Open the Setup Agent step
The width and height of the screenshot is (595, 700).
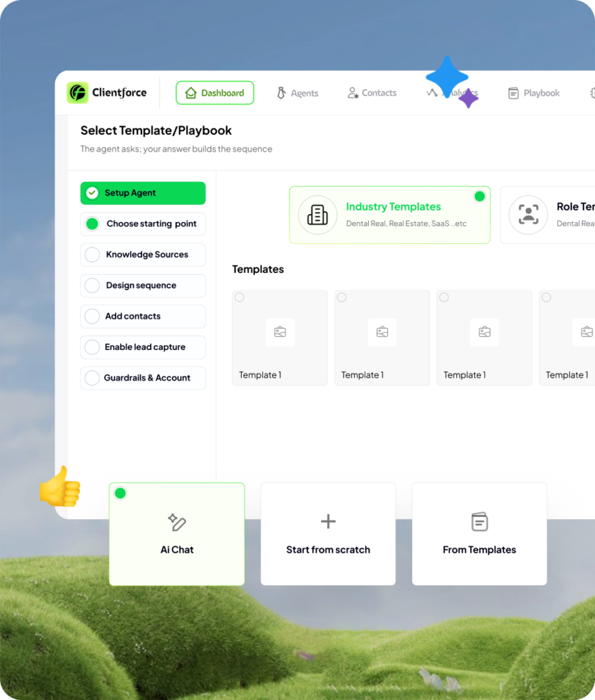pyautogui.click(x=143, y=193)
